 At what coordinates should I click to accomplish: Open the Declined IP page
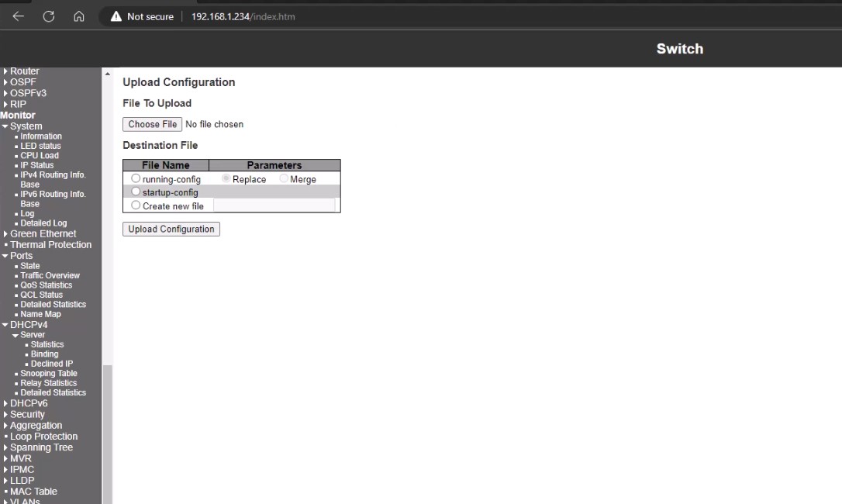(x=51, y=364)
